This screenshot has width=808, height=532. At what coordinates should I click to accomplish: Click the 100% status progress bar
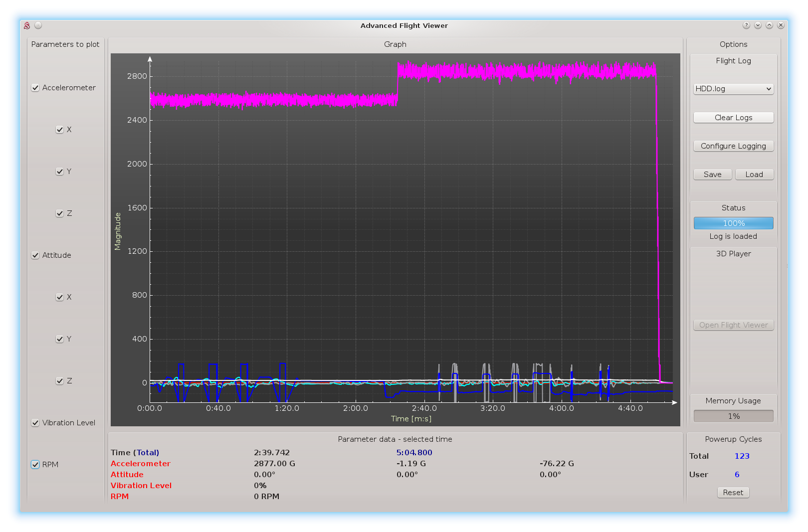click(733, 223)
